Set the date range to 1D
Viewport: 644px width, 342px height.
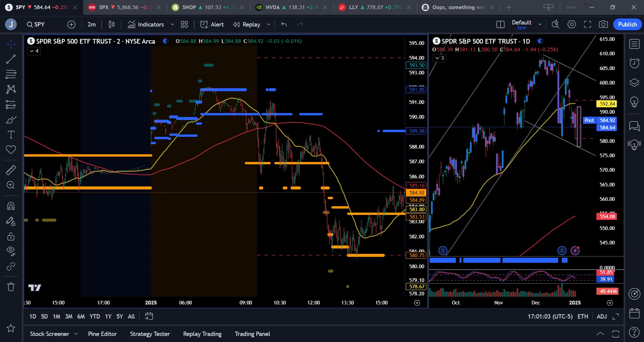(x=33, y=316)
